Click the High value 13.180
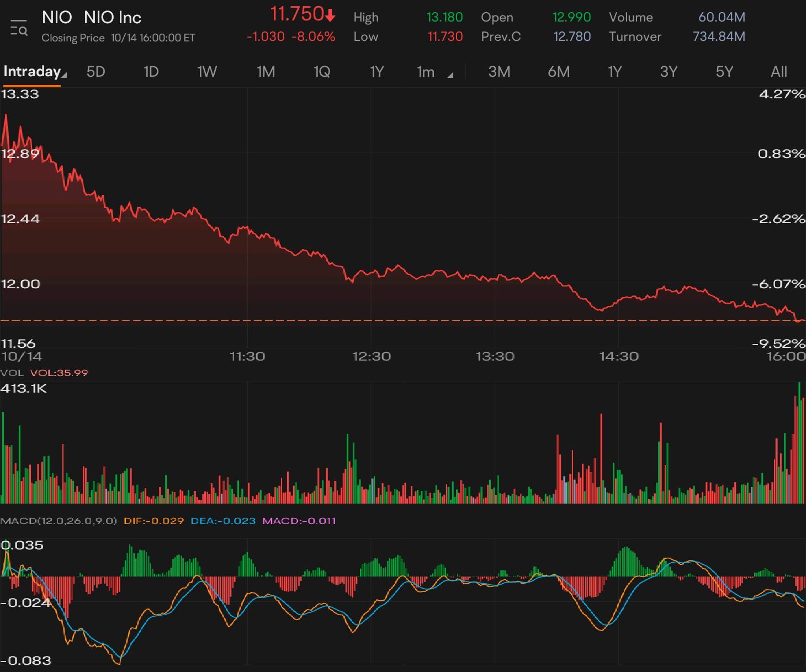 444,17
